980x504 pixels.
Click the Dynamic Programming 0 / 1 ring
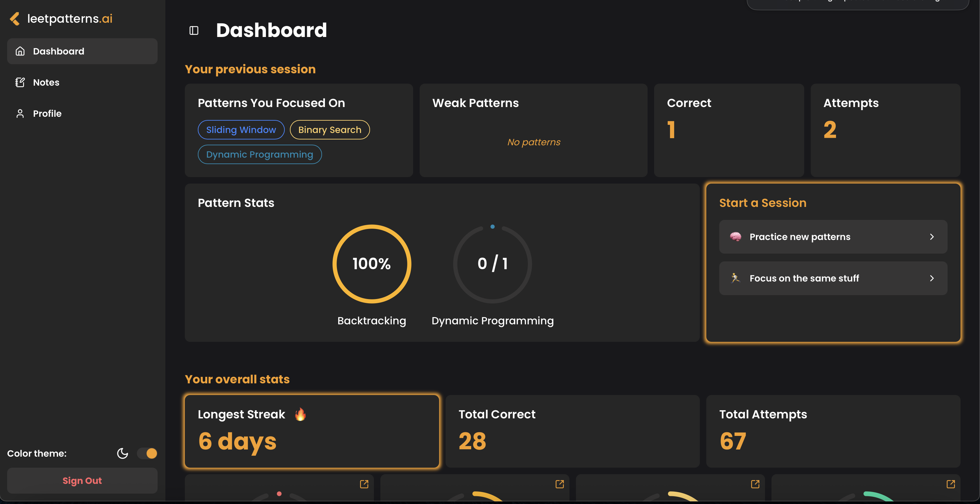point(492,264)
